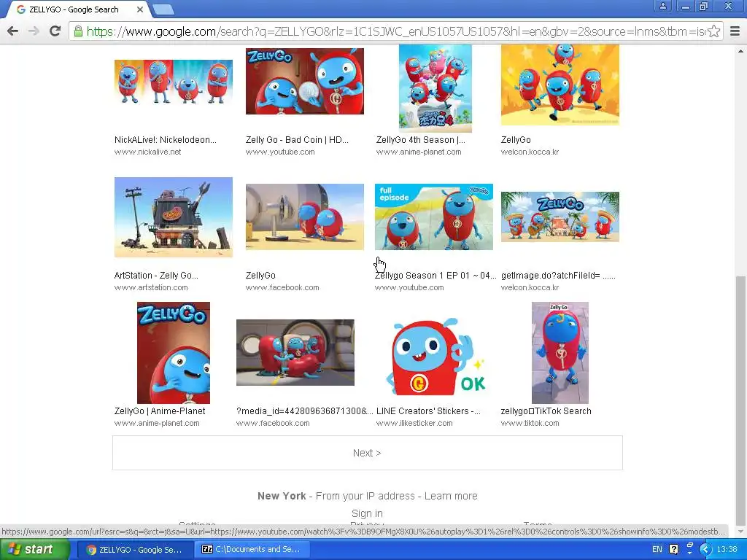
Task: Click the www.artstation.com source text
Action: (151, 287)
